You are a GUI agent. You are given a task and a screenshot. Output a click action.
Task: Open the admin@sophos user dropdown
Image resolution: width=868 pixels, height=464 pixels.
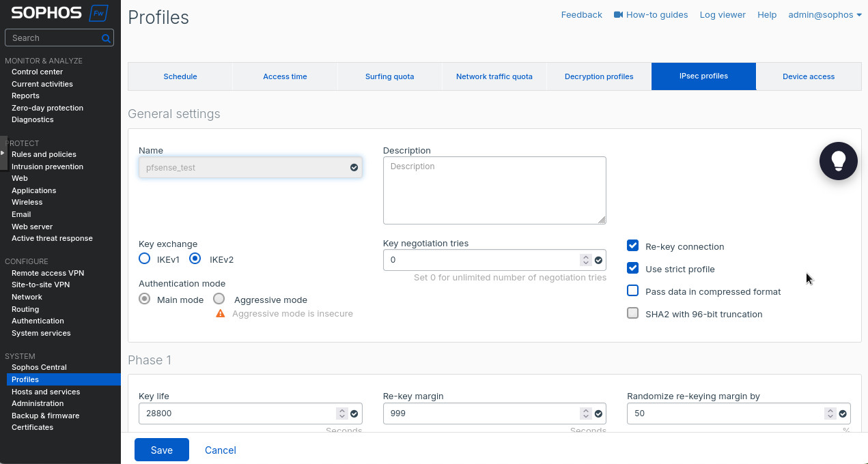point(824,14)
